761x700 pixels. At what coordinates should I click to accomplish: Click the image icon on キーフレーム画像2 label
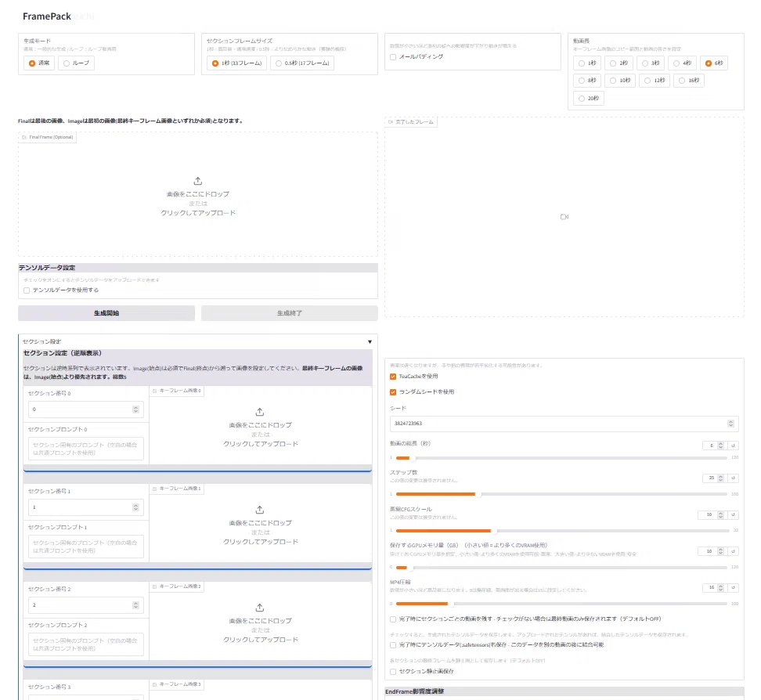154,587
